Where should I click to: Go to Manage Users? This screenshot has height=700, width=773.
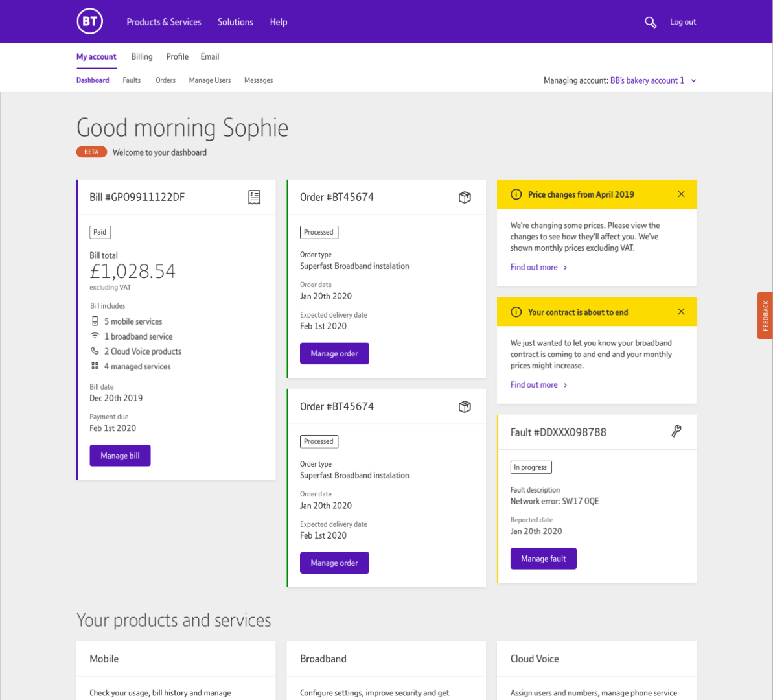209,80
